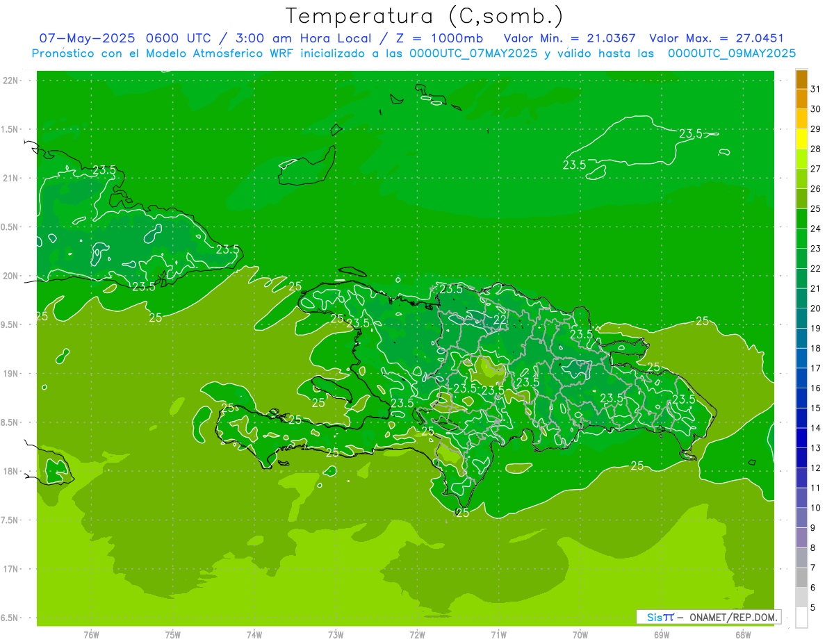Click the color bar label 15
Image resolution: width=834 pixels, height=644 pixels.
coord(816,408)
